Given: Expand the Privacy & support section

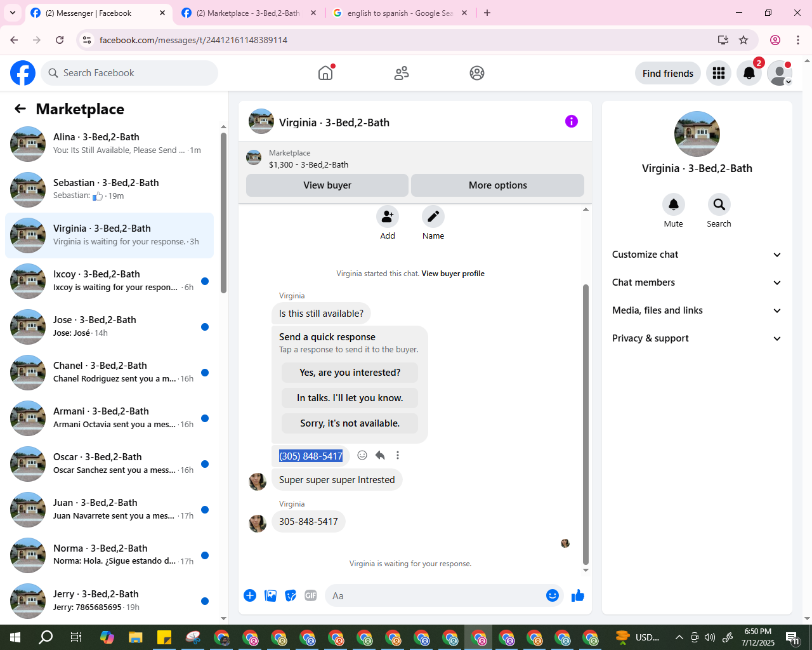Looking at the screenshot, I should click(697, 338).
